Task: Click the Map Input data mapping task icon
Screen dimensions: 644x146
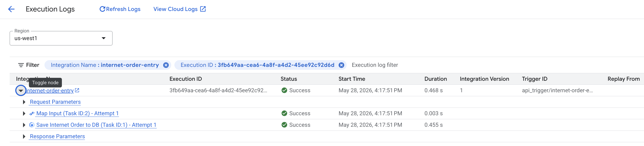Action: 32,113
